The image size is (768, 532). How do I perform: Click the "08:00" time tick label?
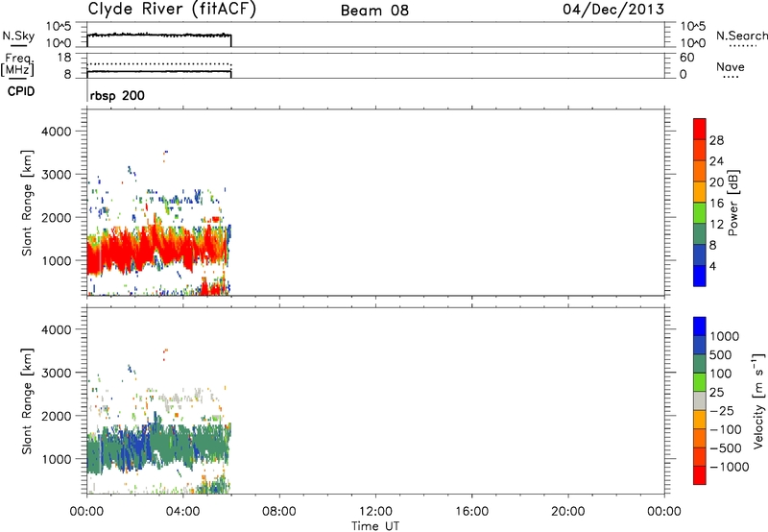pos(278,512)
